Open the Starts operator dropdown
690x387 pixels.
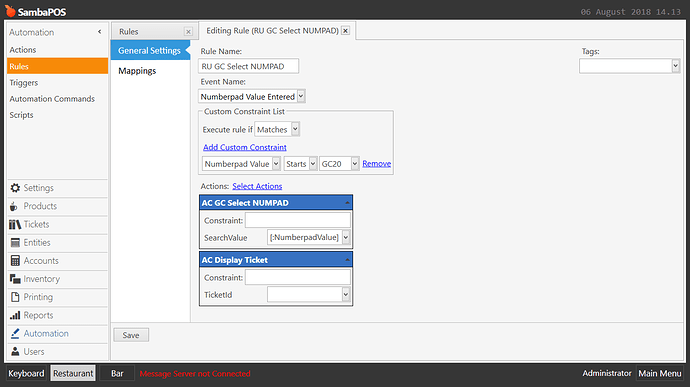(313, 164)
